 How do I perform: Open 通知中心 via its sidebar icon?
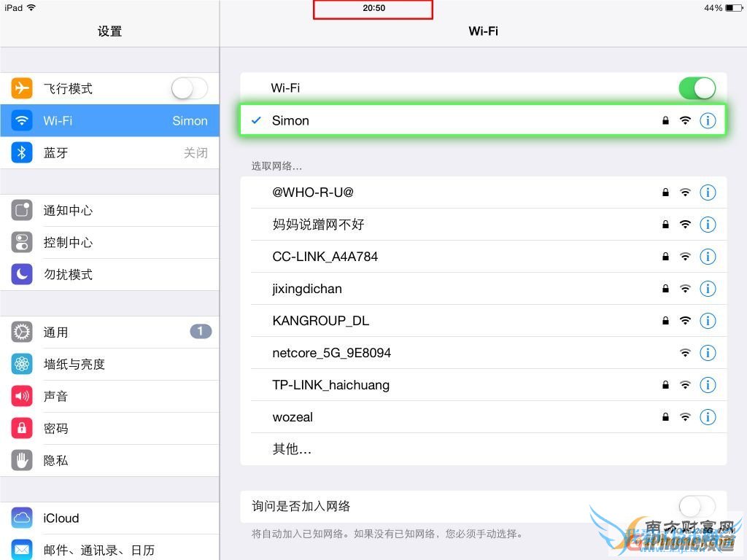point(21,210)
